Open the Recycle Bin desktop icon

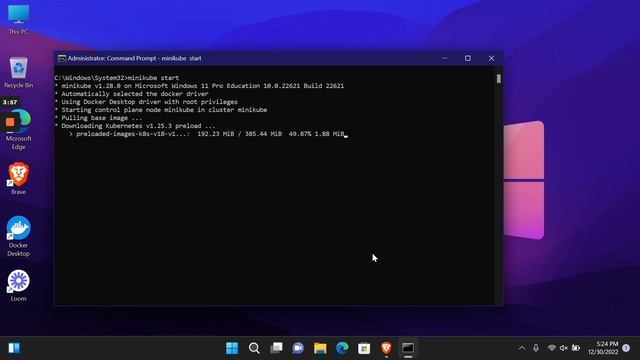point(18,73)
